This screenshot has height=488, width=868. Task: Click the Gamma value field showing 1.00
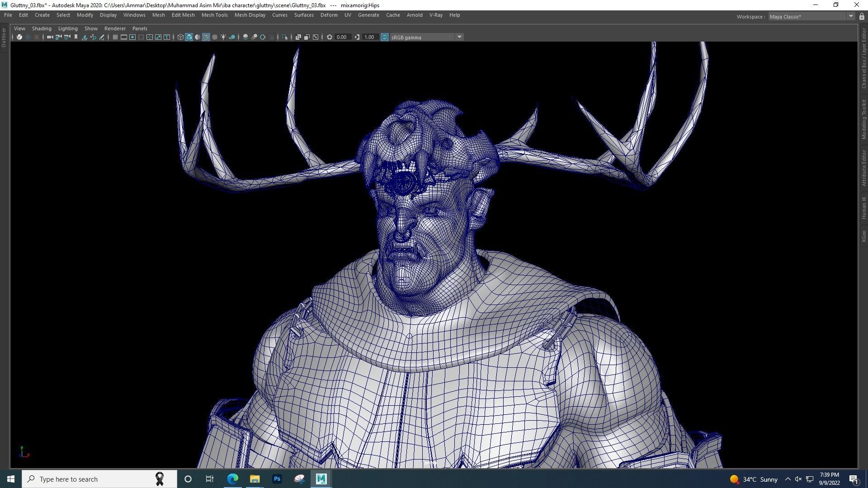(370, 37)
